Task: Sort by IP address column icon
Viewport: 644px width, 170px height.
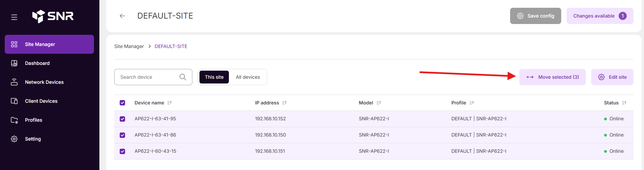Action: point(284,103)
